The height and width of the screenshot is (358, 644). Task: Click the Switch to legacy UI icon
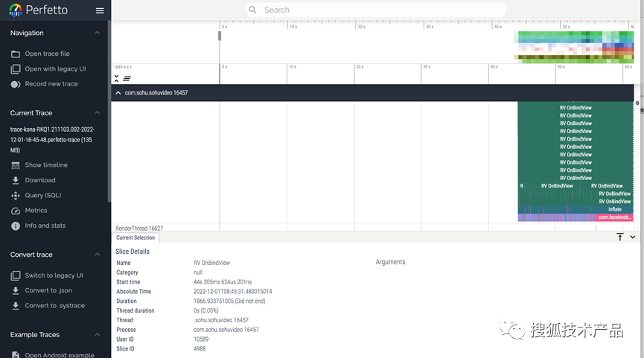click(x=16, y=275)
